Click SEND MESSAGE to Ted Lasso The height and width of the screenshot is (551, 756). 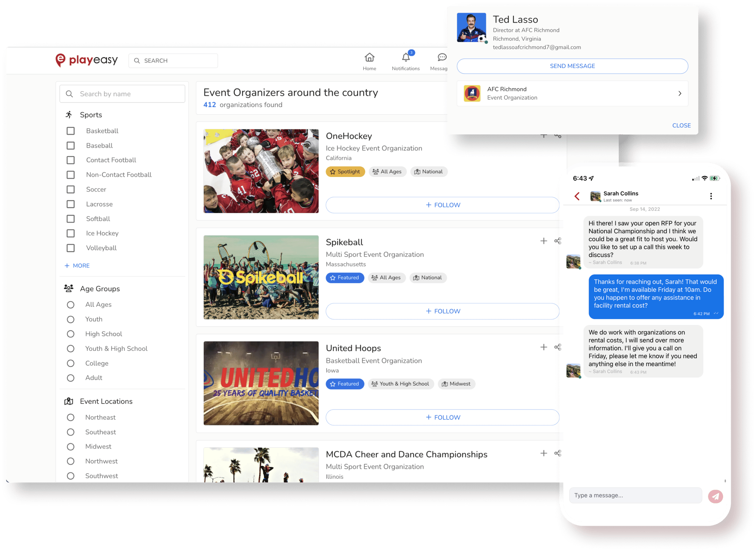click(x=572, y=66)
